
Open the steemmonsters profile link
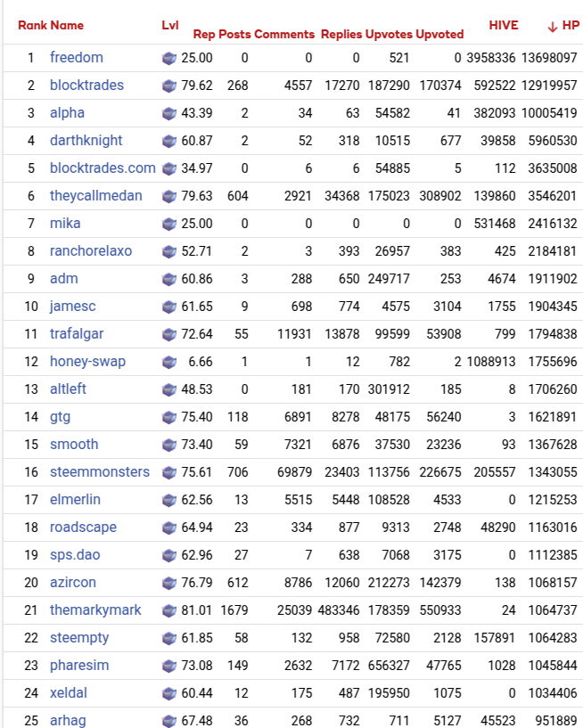coord(100,472)
